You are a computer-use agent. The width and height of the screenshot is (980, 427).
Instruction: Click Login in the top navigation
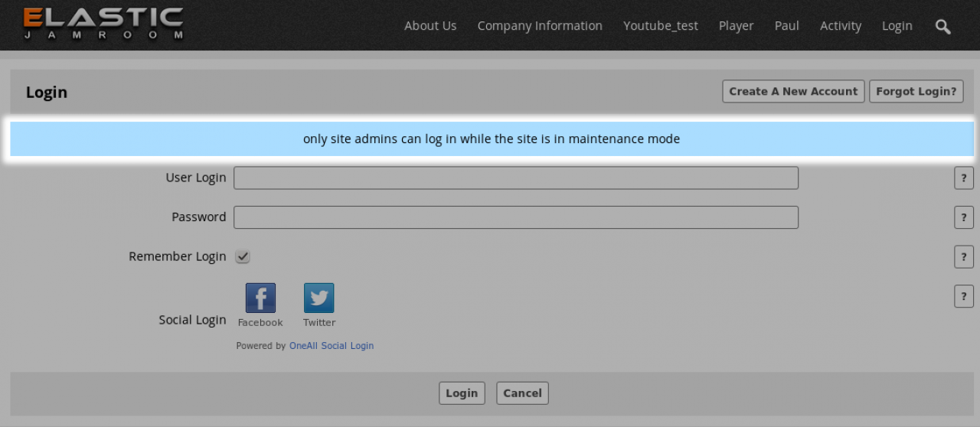tap(897, 26)
